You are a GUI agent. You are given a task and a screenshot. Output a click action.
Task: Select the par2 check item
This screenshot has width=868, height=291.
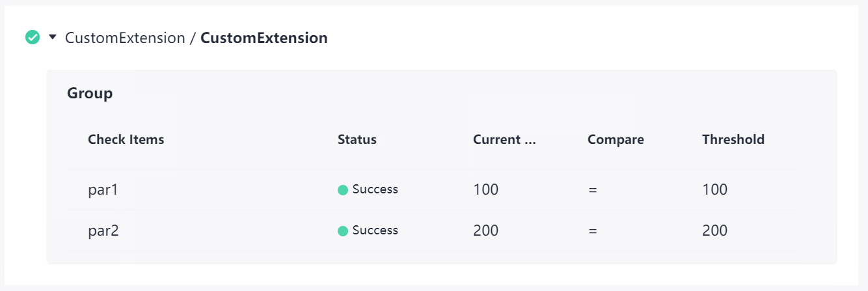pos(103,230)
